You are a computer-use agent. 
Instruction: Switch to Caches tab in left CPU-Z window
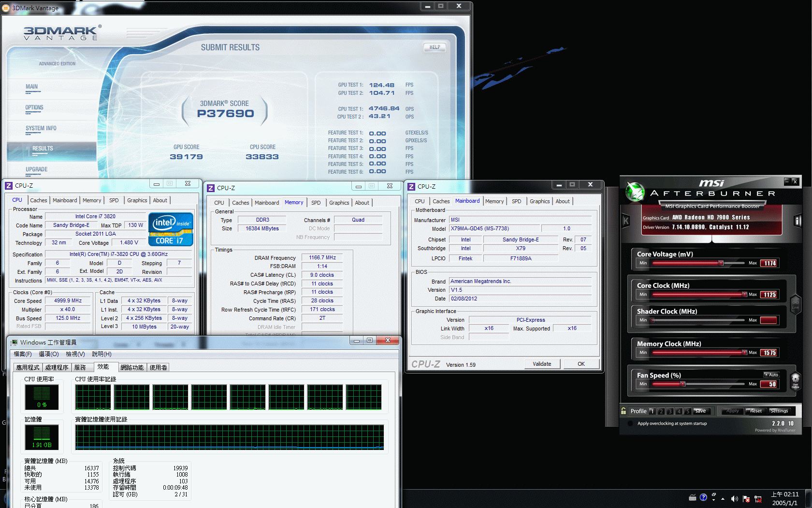[39, 200]
